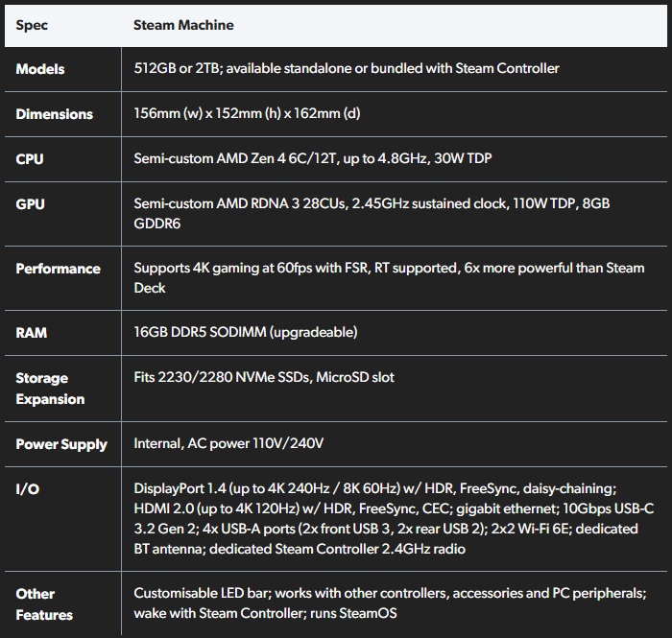Select the 'GPU' row label
This screenshot has height=638, width=672.
(x=30, y=203)
